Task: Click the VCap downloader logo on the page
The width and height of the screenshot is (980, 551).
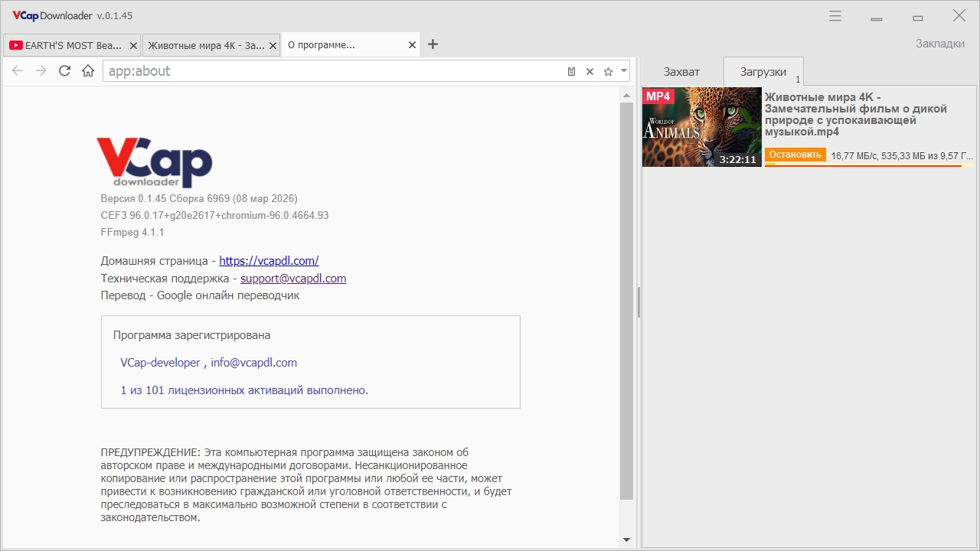Action: pyautogui.click(x=154, y=162)
